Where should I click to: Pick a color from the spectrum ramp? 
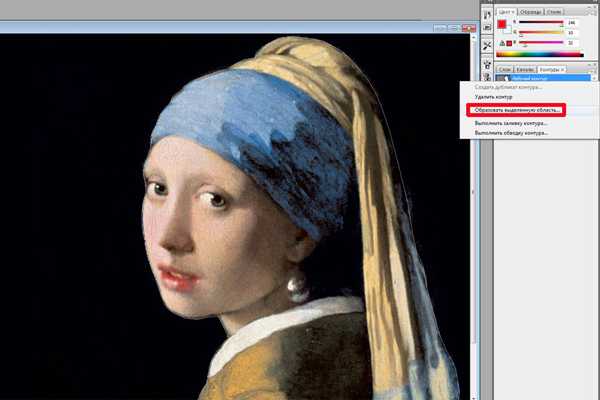540,55
